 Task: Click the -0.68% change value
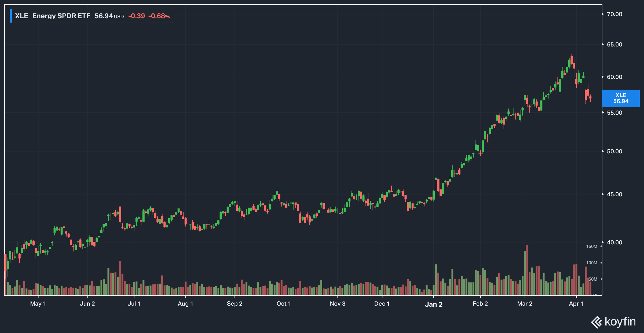(159, 16)
